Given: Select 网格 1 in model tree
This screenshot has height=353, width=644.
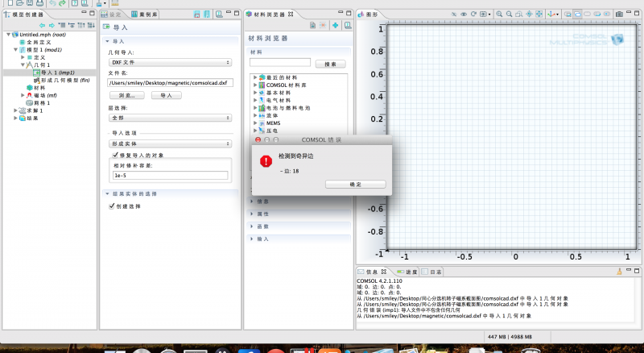Looking at the screenshot, I should pyautogui.click(x=42, y=103).
